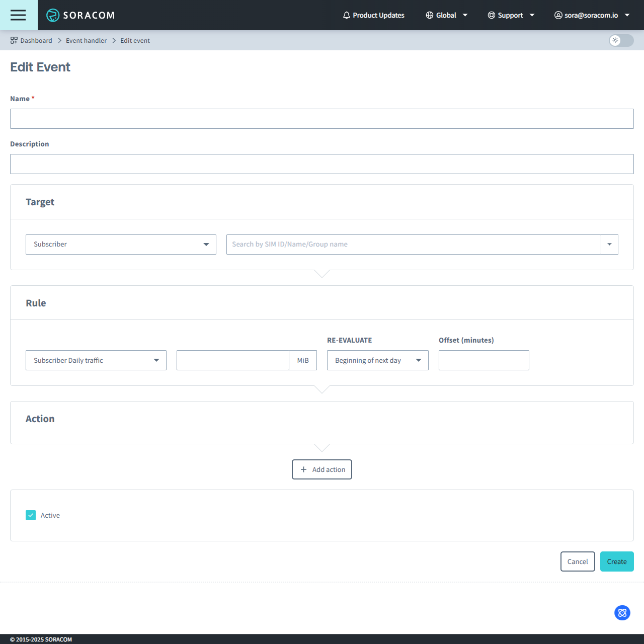Screen dimensions: 644x644
Task: Open the Beginning of next day re-evaluate dropdown
Action: 377,360
